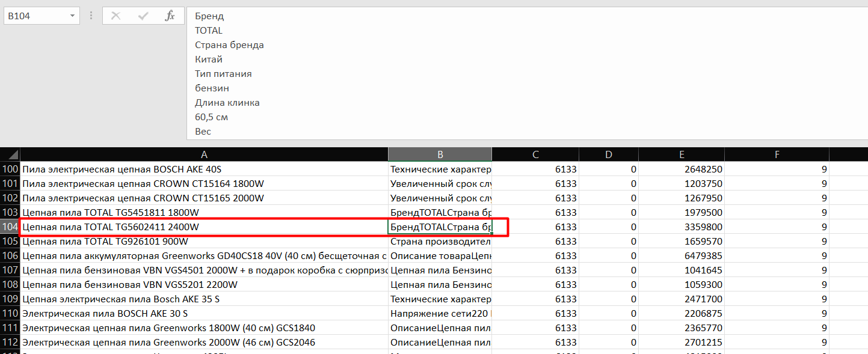Click cell 'Электрическая пила BOSCH AKE 30 S'

click(x=204, y=313)
